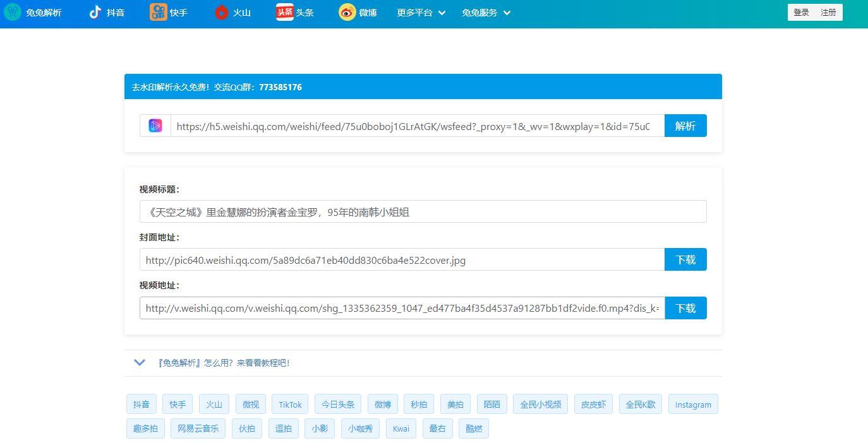Click the 解析 parse button

coord(685,126)
